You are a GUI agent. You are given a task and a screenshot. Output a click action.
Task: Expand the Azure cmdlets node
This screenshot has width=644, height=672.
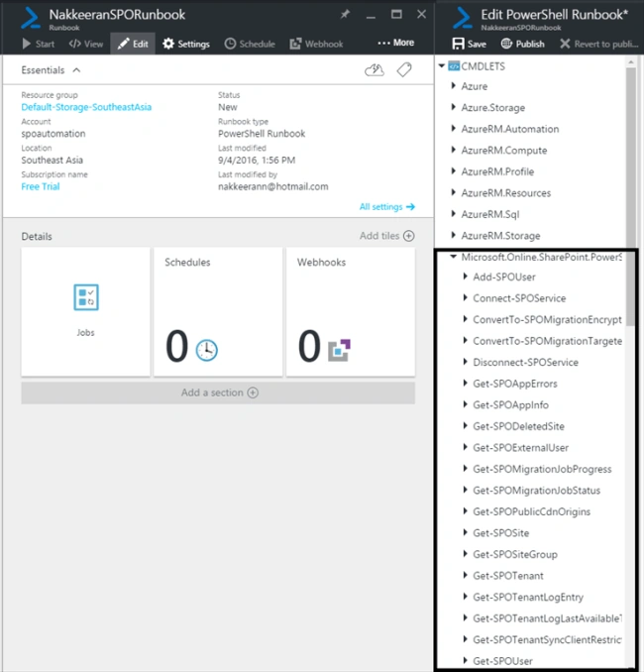[x=454, y=85]
